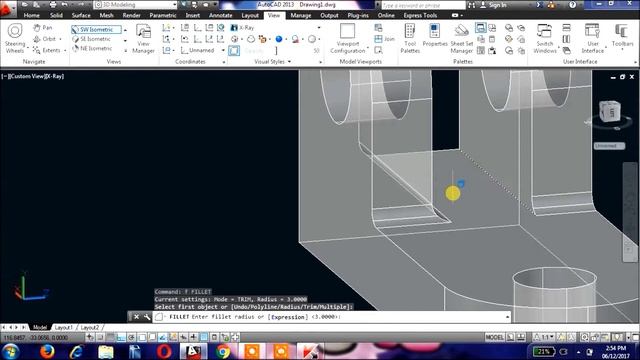This screenshot has height=360, width=640.
Task: Open the Viewport Configuration tool
Action: pyautogui.click(x=347, y=38)
